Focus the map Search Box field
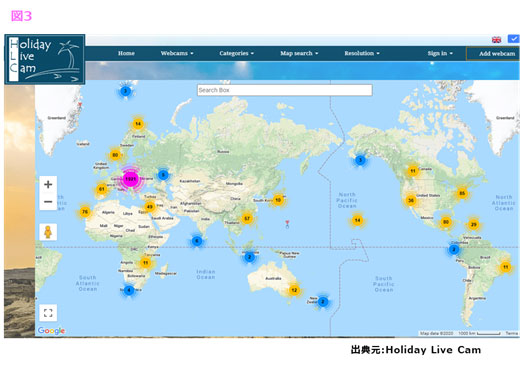Viewport: 523px width, 365px height. click(285, 90)
